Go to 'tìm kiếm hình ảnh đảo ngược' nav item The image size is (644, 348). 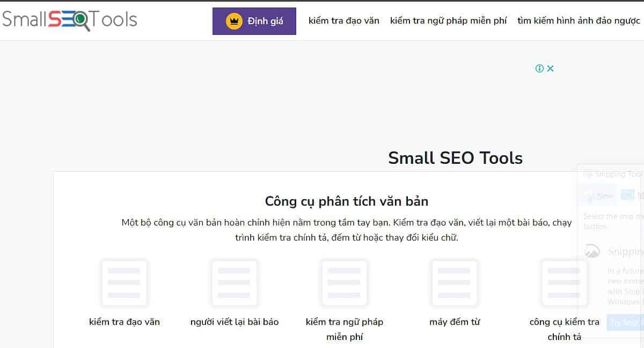[x=579, y=21]
